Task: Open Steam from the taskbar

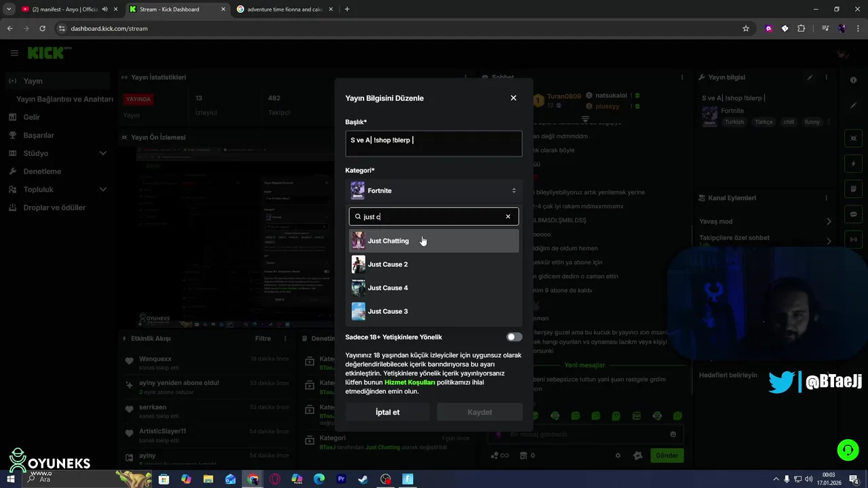Action: [363, 479]
